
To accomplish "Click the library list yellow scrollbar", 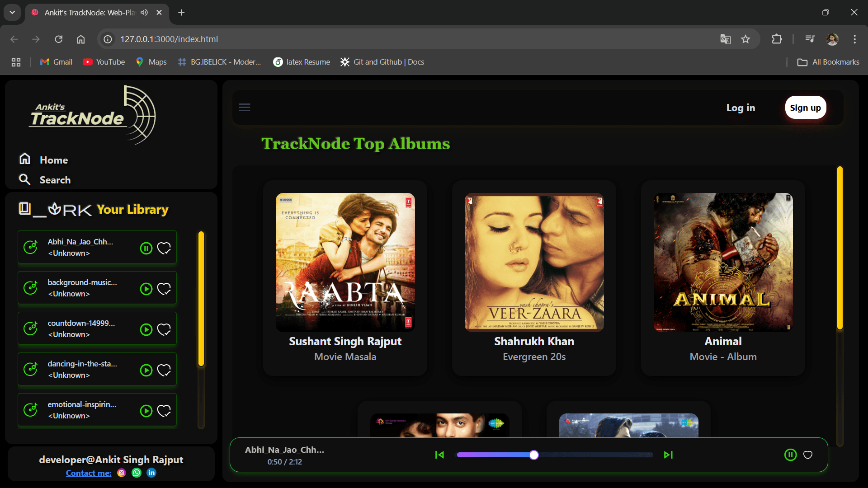I will click(x=201, y=299).
